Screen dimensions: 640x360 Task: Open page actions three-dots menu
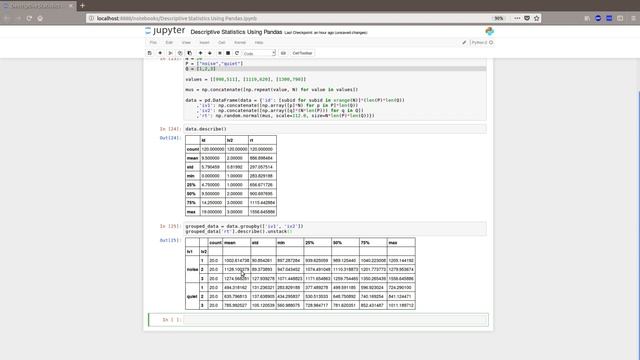click(x=517, y=18)
